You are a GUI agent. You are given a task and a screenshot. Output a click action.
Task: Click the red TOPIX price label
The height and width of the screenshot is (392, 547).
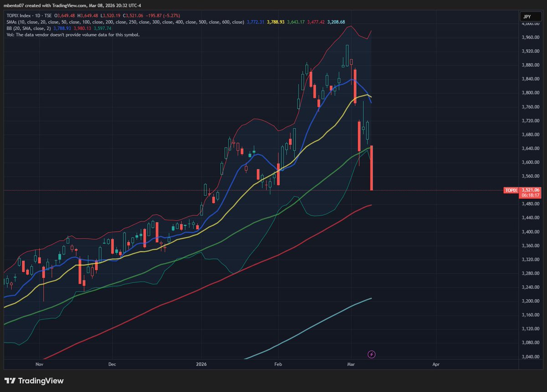pyautogui.click(x=510, y=190)
